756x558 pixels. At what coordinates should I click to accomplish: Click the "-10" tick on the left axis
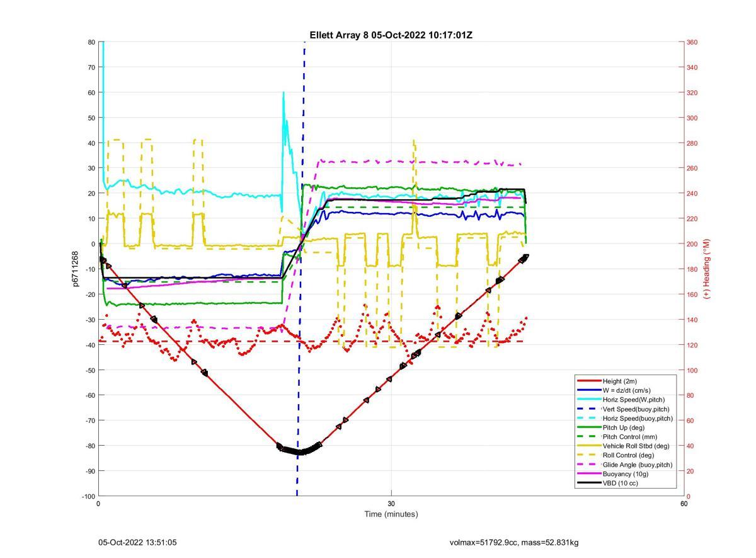pyautogui.click(x=90, y=269)
